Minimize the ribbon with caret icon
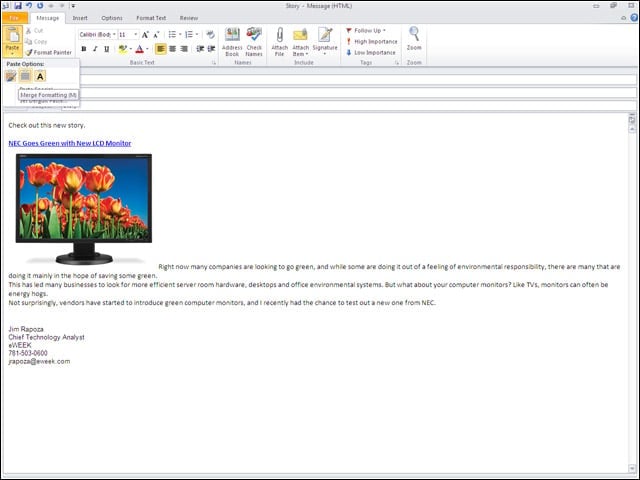 tap(623, 18)
